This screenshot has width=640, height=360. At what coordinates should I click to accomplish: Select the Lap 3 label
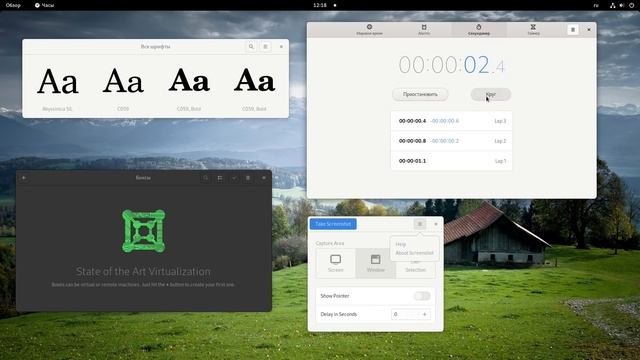[500, 121]
